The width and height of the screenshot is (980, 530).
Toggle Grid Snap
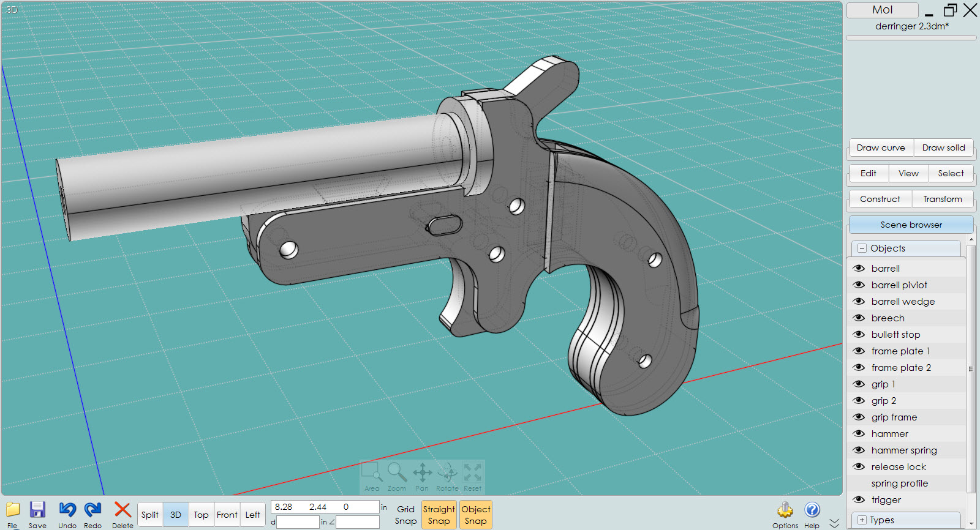click(x=405, y=515)
